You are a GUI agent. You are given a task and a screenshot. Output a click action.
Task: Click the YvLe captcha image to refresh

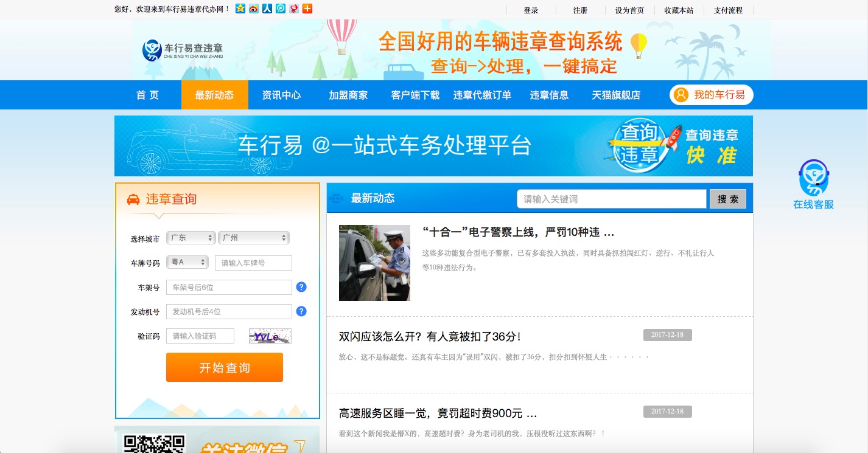tap(270, 335)
